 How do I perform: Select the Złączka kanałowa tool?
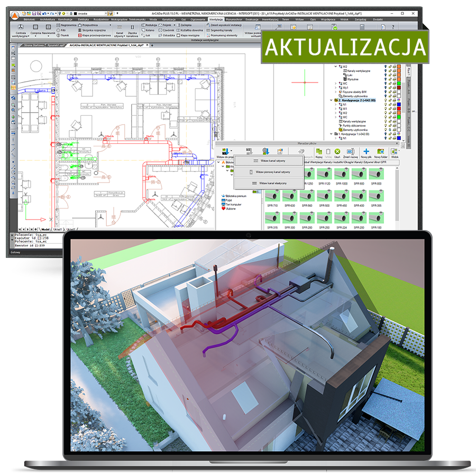click(x=132, y=30)
